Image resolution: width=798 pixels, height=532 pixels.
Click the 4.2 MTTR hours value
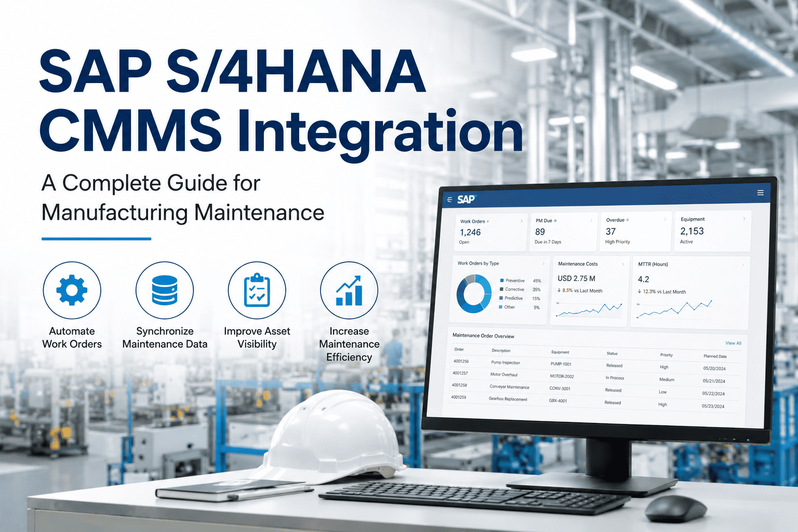click(643, 279)
